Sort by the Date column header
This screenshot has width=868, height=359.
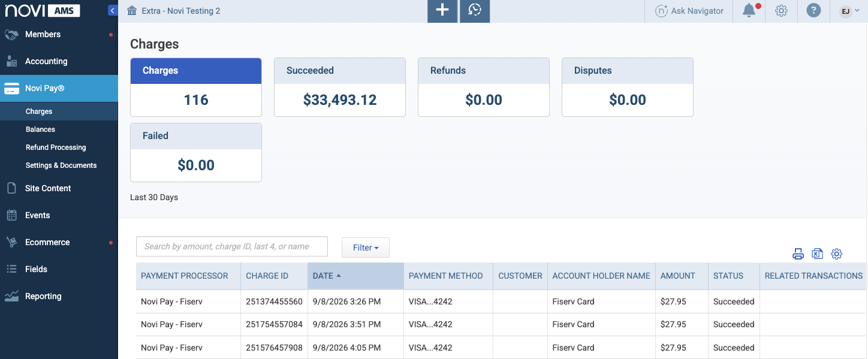355,276
